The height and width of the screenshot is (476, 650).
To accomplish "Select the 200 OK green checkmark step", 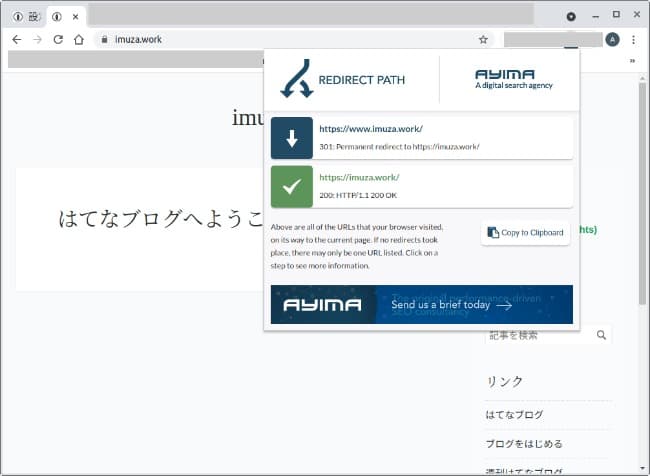I will 292,187.
